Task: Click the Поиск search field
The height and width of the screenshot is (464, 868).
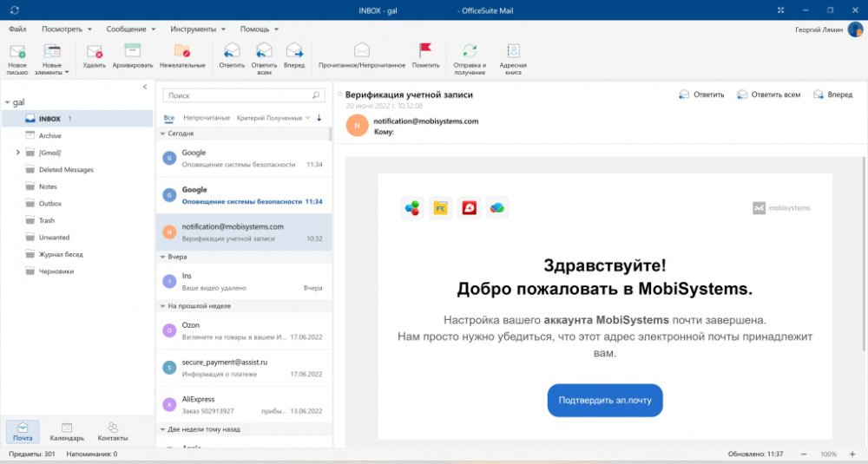Action: 238,95
